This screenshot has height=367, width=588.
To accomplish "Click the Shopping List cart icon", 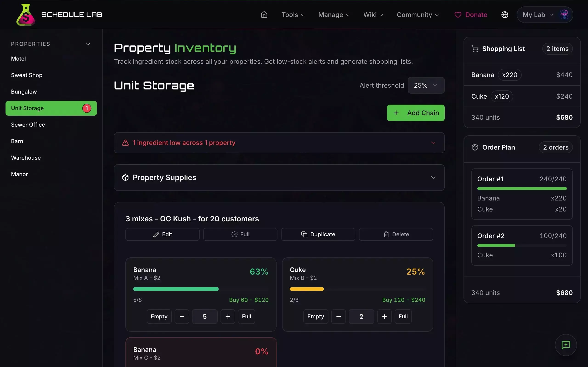I will coord(475,49).
